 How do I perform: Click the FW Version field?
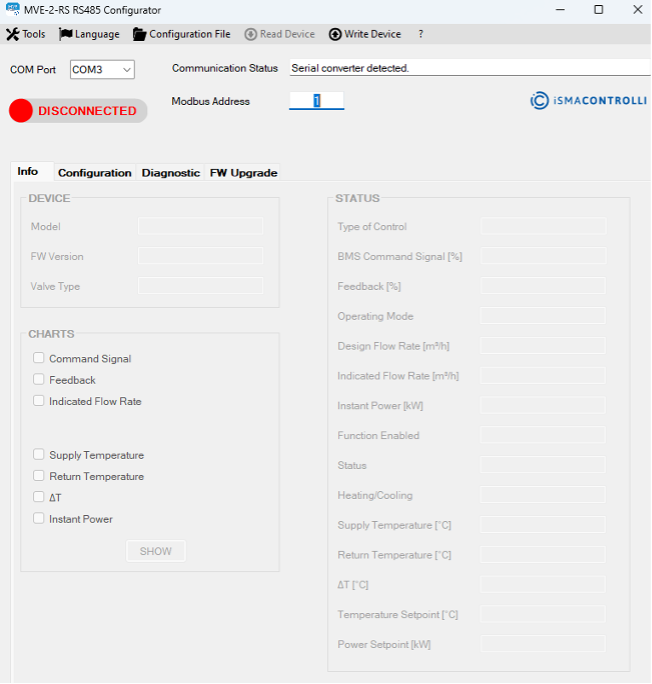tap(201, 256)
